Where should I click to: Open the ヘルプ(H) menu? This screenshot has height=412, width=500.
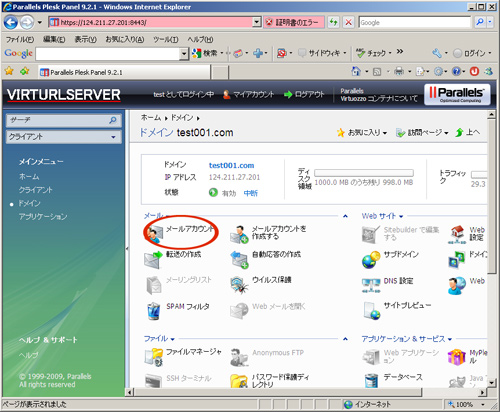pyautogui.click(x=200, y=40)
